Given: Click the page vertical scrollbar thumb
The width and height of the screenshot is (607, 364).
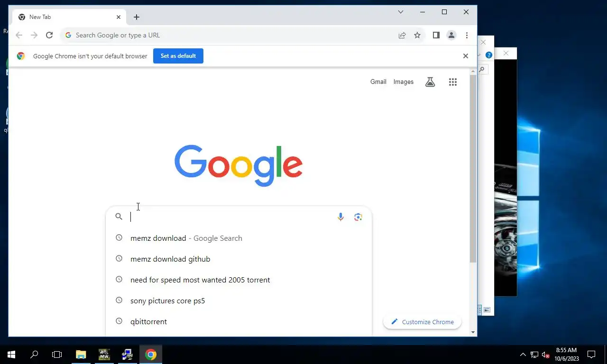Looking at the screenshot, I should tap(473, 168).
